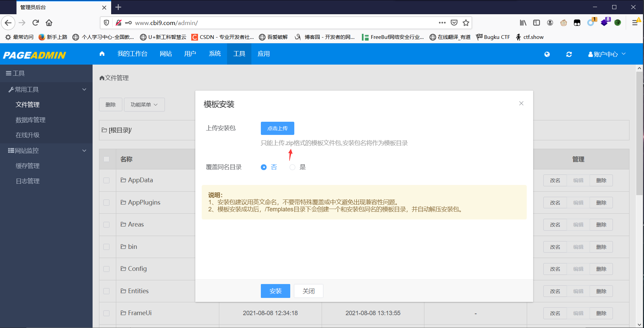Open page actions three-dot menu
Image resolution: width=644 pixels, height=328 pixels.
click(x=442, y=23)
